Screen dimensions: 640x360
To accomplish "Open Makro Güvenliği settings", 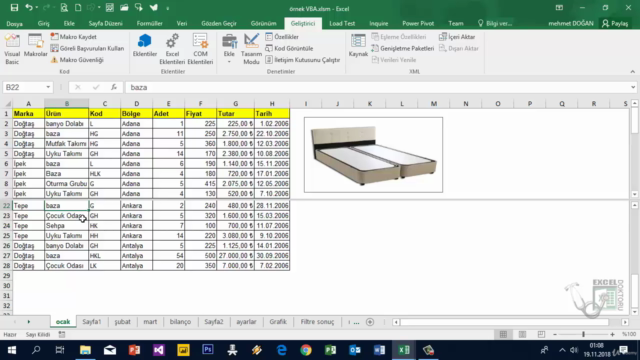I will (x=77, y=60).
